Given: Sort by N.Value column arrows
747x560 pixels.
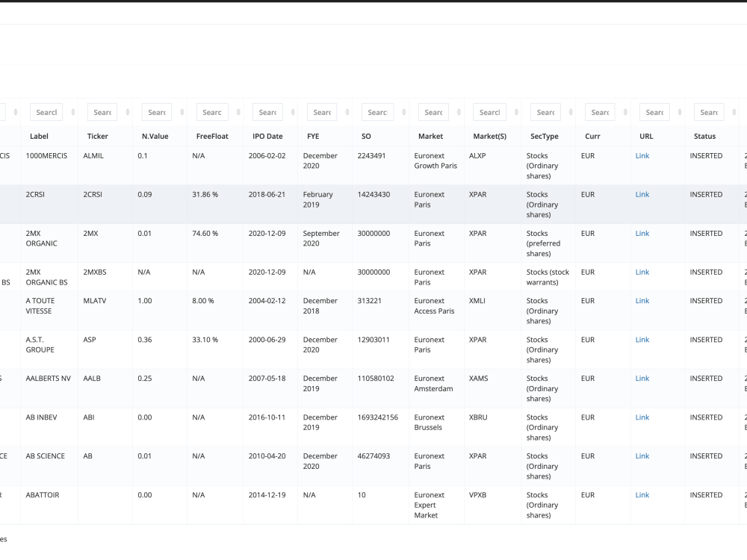Looking at the screenshot, I should pyautogui.click(x=182, y=113).
